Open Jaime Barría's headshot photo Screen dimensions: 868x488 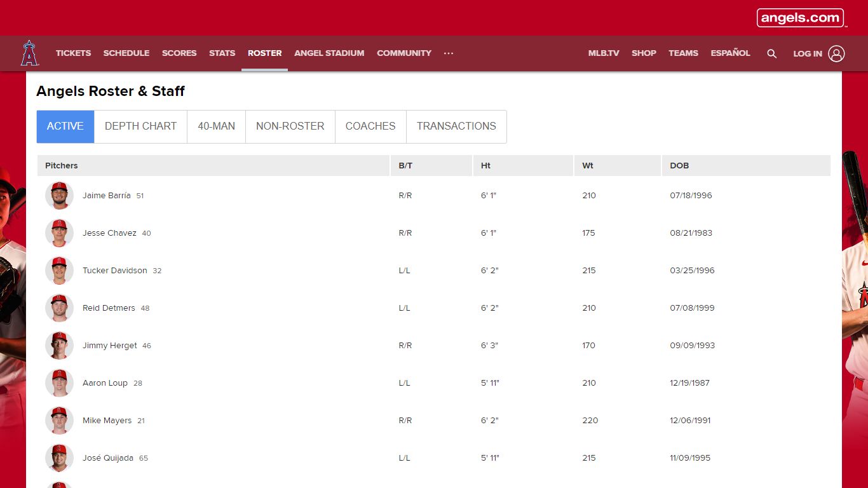59,196
